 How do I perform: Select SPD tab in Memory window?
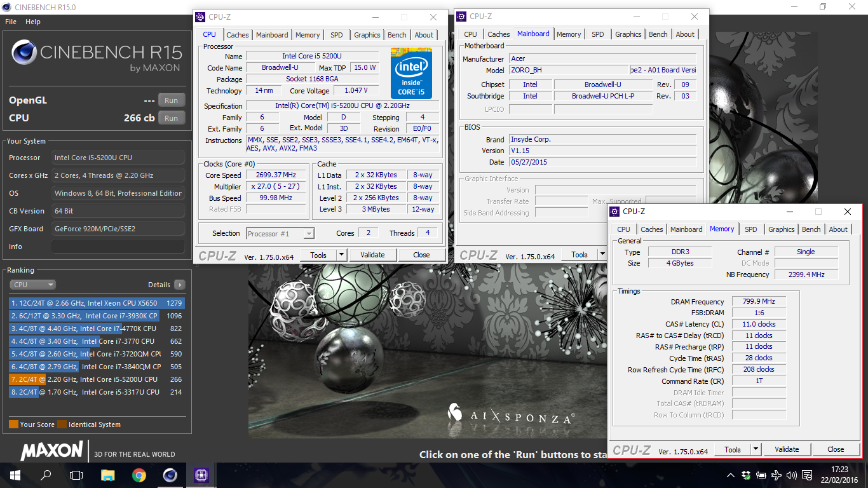pos(751,229)
